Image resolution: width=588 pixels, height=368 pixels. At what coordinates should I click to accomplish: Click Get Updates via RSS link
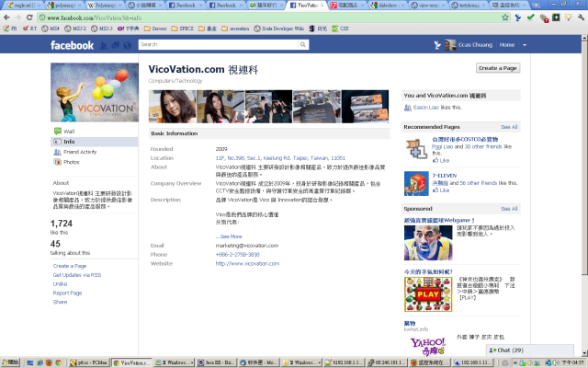tap(77, 275)
